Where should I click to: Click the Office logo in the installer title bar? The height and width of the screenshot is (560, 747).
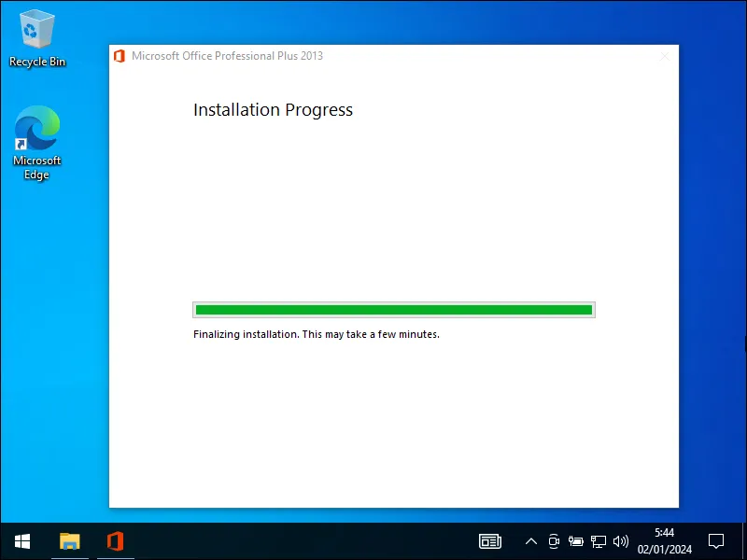[120, 56]
